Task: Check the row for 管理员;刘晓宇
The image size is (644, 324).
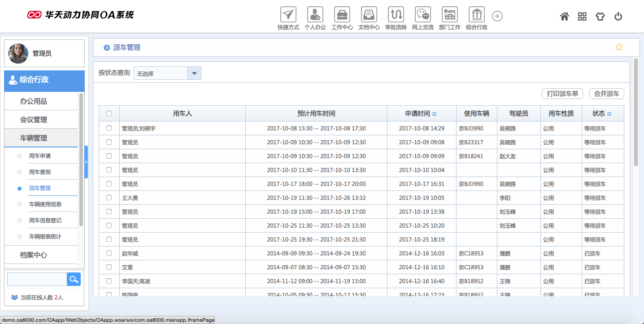Action: pos(109,128)
